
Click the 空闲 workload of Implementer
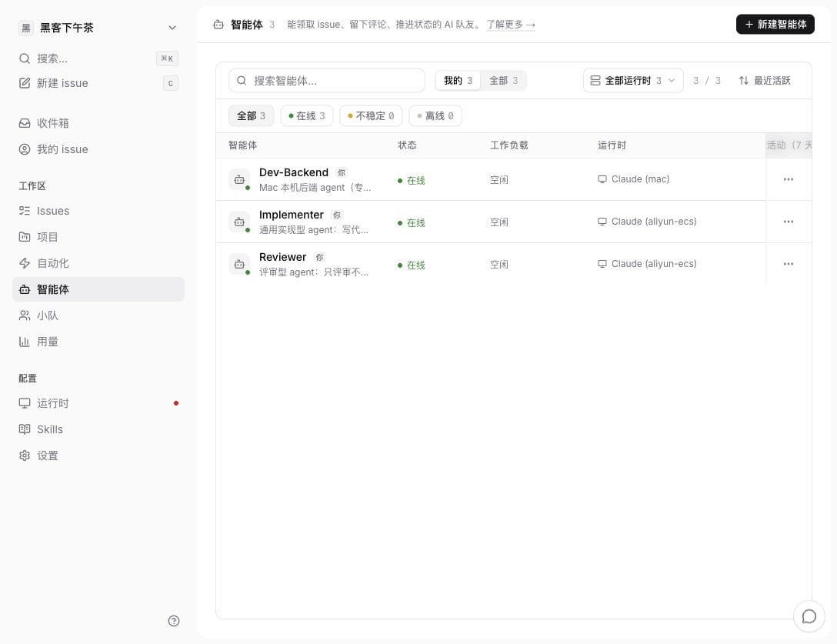(499, 222)
